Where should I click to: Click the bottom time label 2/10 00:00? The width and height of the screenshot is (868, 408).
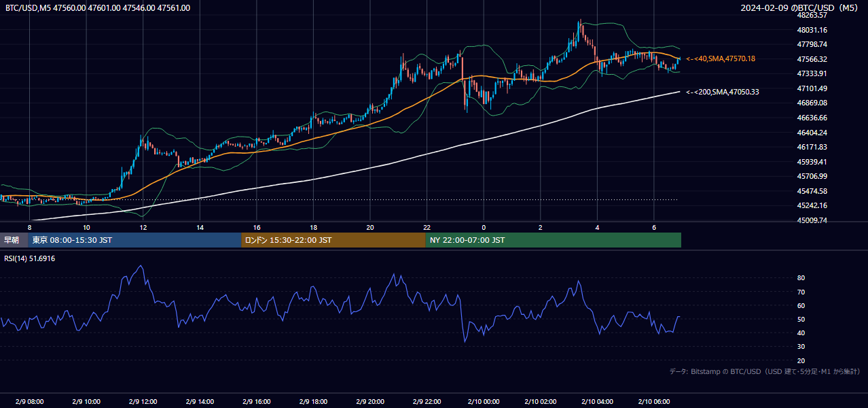[x=484, y=402]
